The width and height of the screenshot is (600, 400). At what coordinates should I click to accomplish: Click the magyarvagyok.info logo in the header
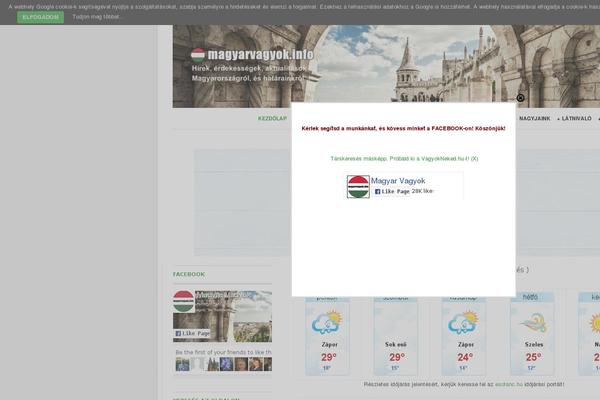coord(253,55)
